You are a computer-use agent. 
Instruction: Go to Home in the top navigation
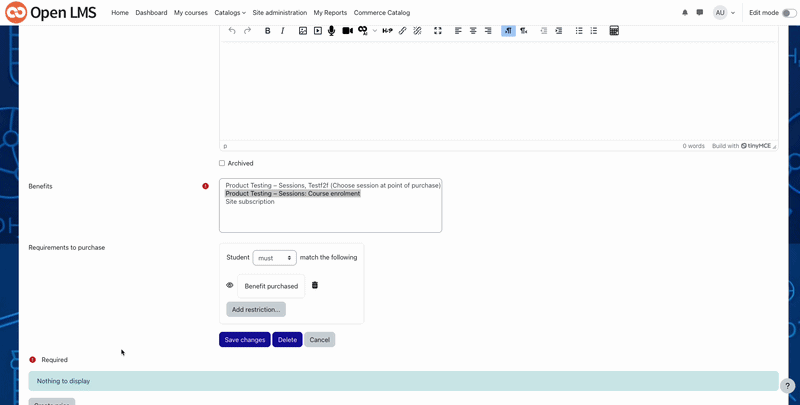tap(120, 13)
